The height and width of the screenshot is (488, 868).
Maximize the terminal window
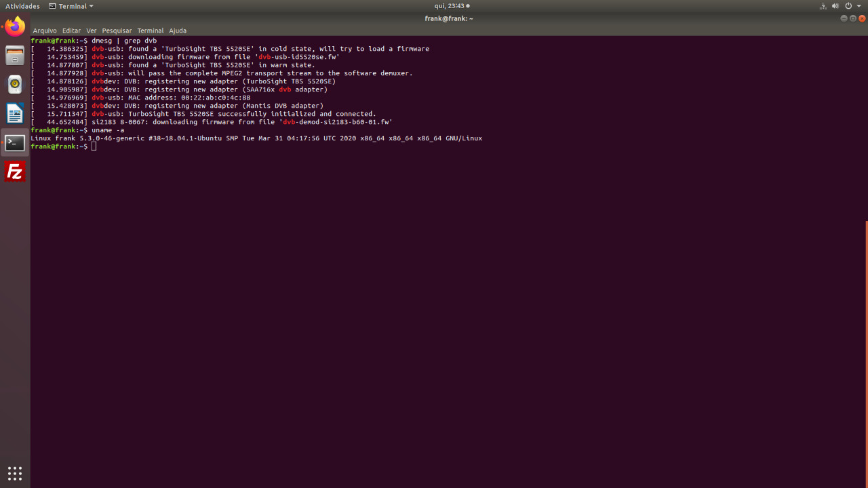853,18
